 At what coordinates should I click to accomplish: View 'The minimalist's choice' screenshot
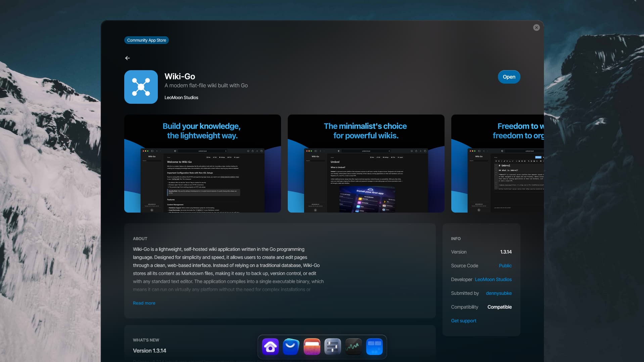pyautogui.click(x=366, y=164)
